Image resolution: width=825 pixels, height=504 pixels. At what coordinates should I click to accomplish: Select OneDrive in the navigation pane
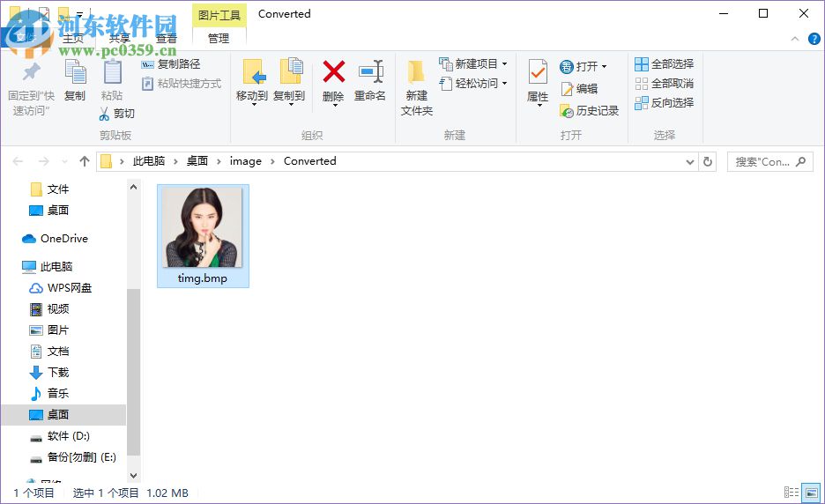tap(63, 238)
